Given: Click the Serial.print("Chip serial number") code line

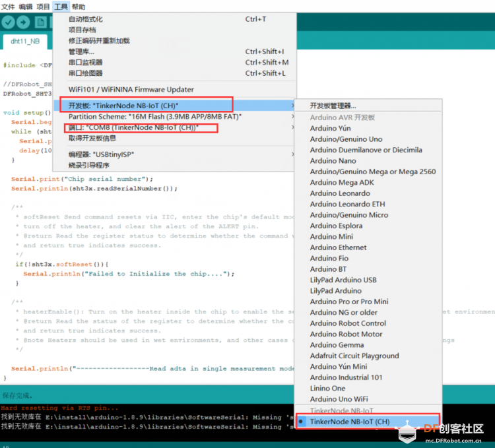Looking at the screenshot, I should [82, 179].
